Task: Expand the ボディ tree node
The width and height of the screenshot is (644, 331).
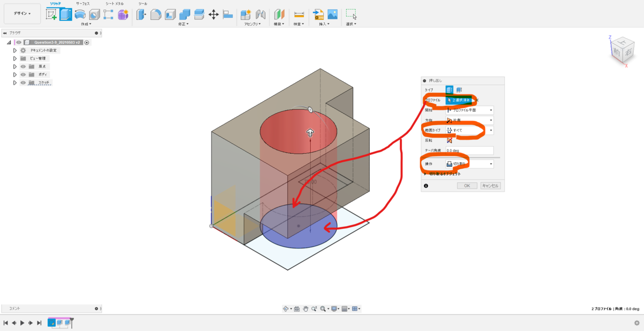Action: tap(15, 75)
